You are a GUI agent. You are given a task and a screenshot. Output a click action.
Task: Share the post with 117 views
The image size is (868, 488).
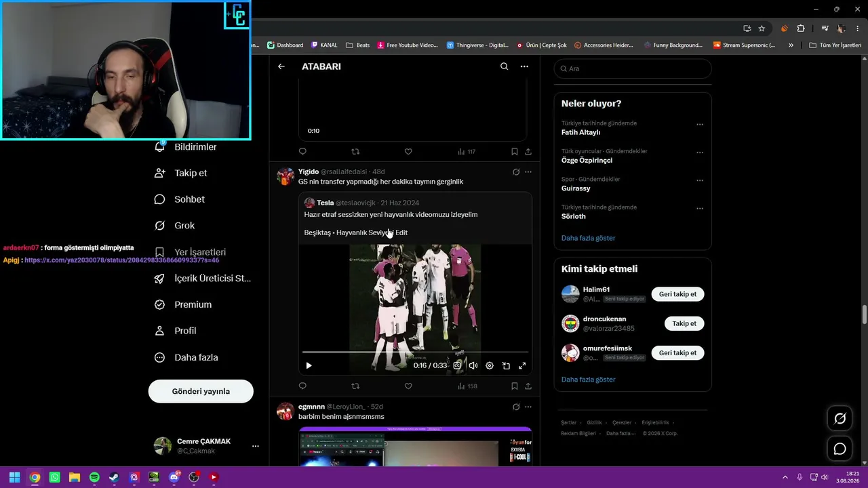528,152
